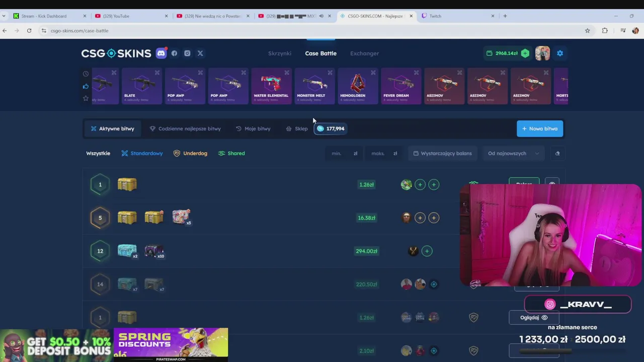
Task: Join second plus slot in 1.26zł battle
Action: [x=434, y=185]
